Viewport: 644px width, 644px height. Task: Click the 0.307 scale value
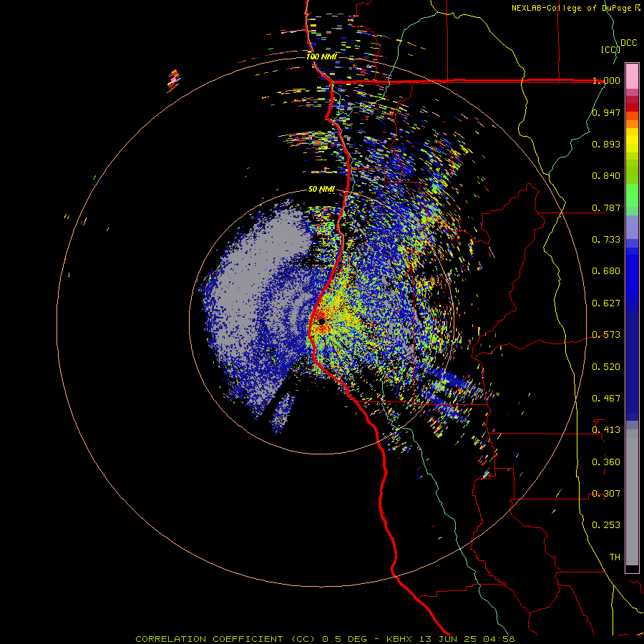point(606,494)
